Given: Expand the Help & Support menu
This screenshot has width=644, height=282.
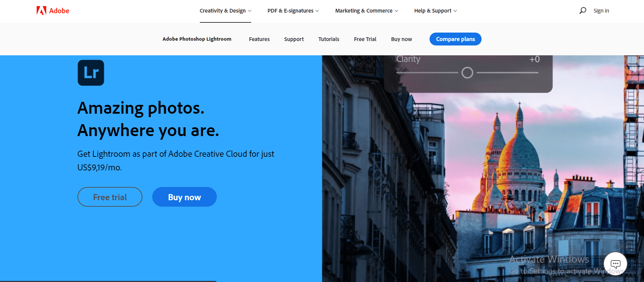Looking at the screenshot, I should click(435, 11).
